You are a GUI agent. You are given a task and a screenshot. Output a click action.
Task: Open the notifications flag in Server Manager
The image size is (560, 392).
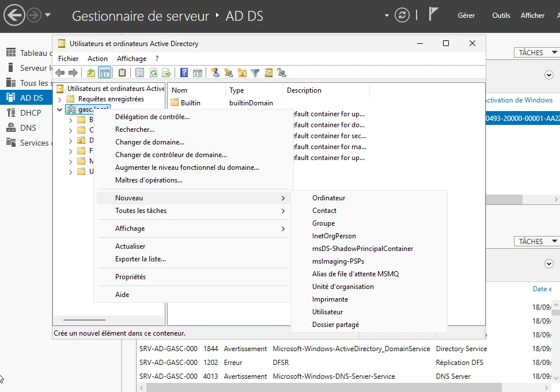pyautogui.click(x=433, y=14)
